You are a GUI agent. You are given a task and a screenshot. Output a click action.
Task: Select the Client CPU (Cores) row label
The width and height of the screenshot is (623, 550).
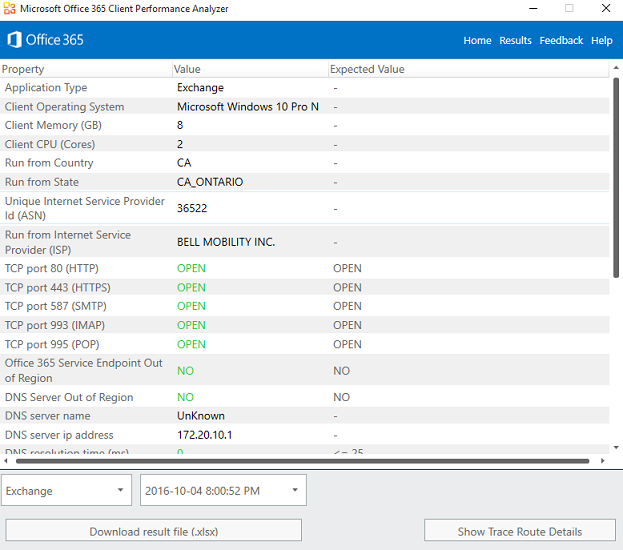pyautogui.click(x=50, y=144)
